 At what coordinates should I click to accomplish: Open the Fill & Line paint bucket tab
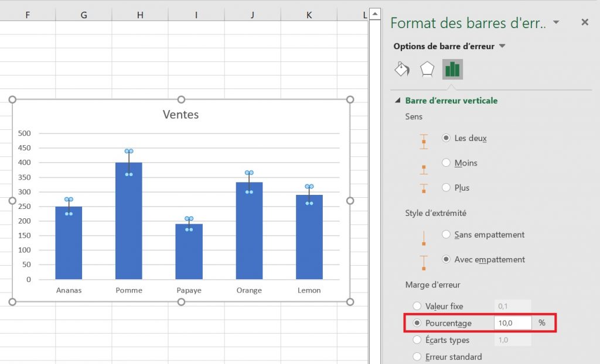[402, 69]
